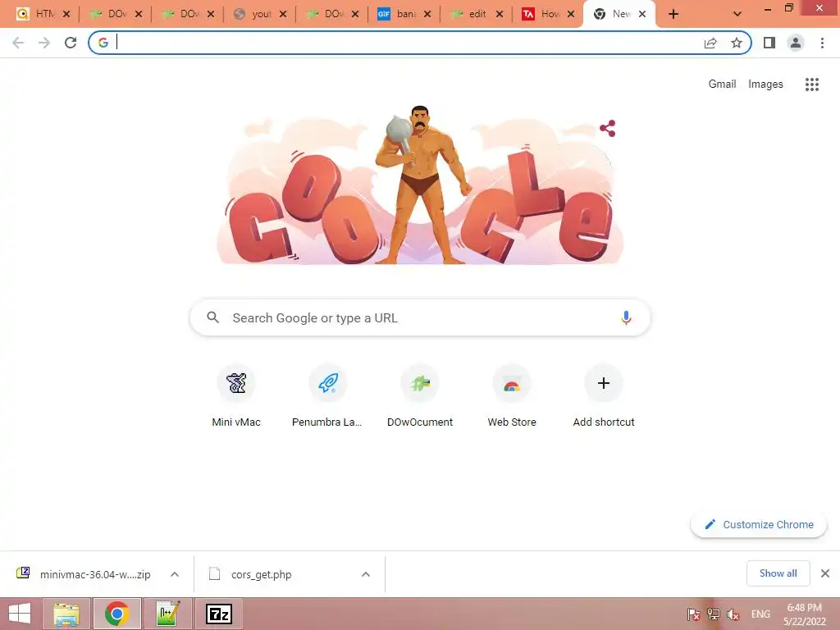
Task: Click the magnifier icon in search box
Action: pyautogui.click(x=213, y=317)
